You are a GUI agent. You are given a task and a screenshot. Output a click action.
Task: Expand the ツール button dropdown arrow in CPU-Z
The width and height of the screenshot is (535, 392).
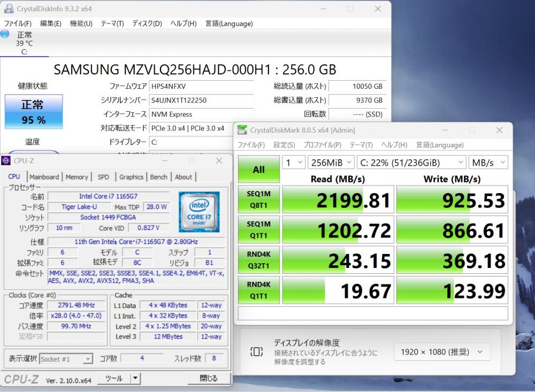coord(136,378)
